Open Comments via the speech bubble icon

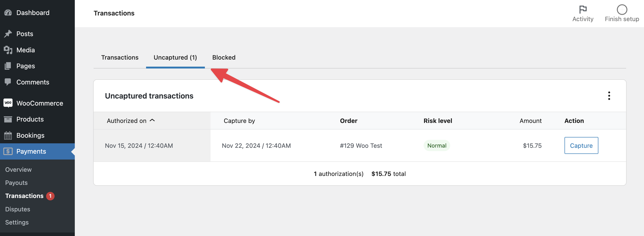click(x=8, y=82)
